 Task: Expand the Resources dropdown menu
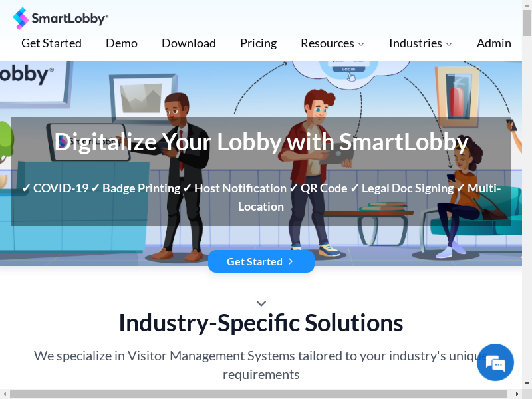tap(332, 43)
